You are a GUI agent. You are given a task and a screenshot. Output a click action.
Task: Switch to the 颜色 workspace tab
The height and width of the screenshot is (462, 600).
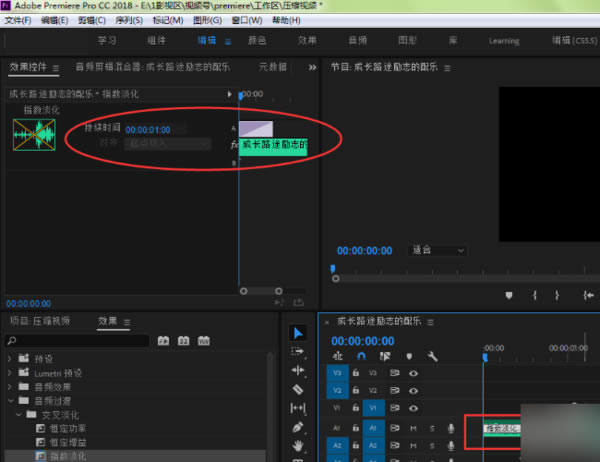258,41
